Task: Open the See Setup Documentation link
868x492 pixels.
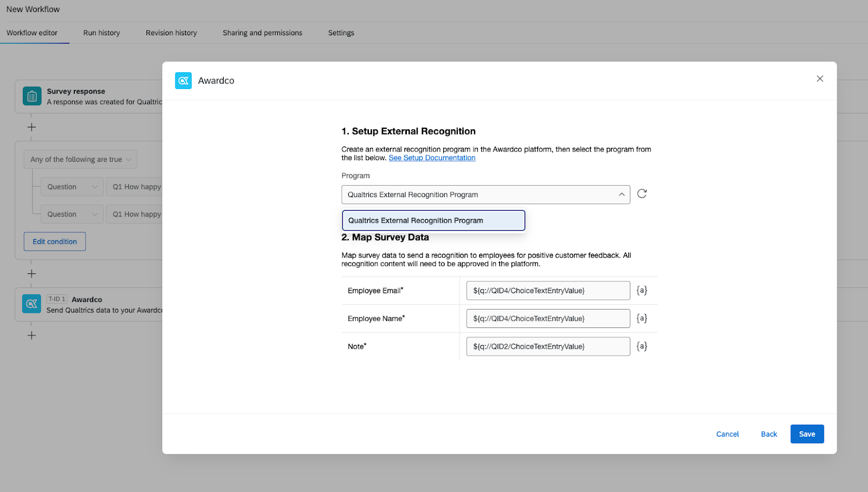Action: point(432,158)
